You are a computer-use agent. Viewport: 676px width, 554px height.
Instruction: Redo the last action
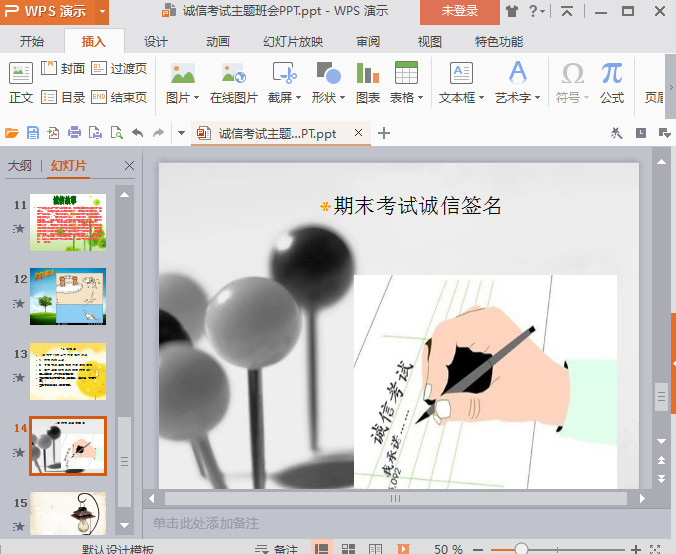tap(159, 133)
